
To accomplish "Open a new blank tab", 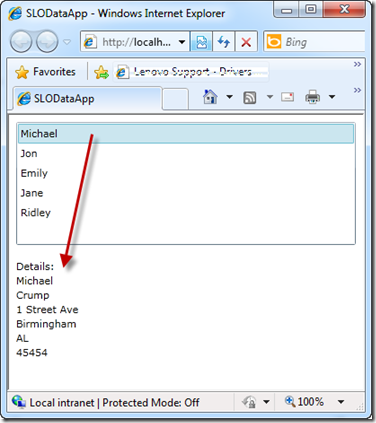I will (x=175, y=99).
